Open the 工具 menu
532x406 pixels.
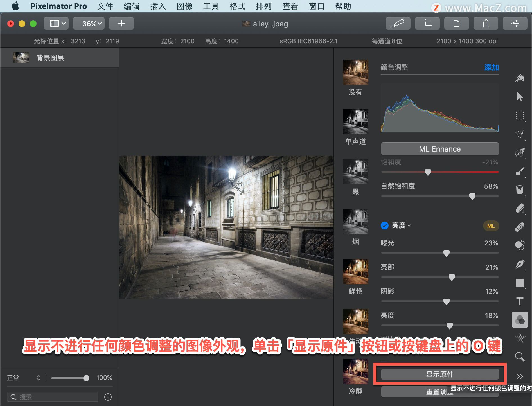tap(211, 6)
